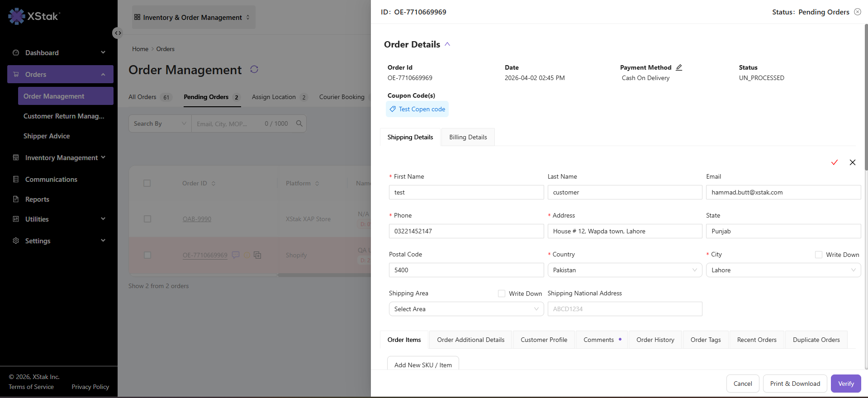Tick Write Down checkbox for Shipping Area
868x398 pixels.
click(502, 294)
